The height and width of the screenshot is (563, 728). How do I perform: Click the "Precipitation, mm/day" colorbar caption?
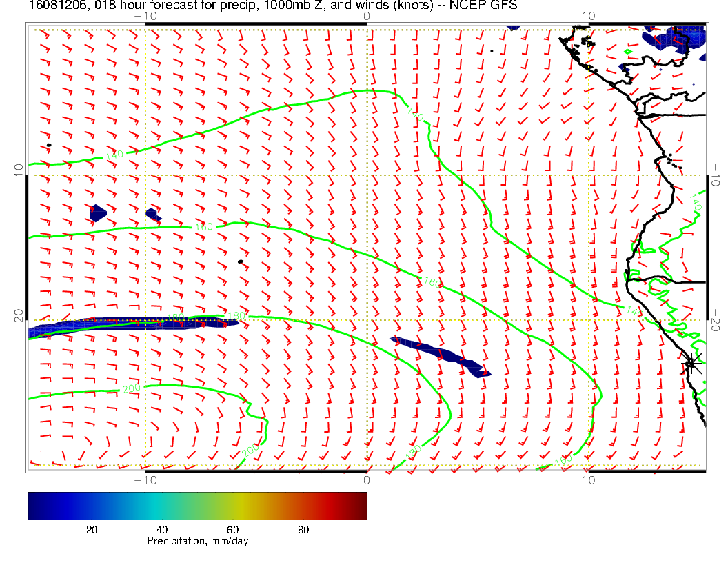click(197, 542)
